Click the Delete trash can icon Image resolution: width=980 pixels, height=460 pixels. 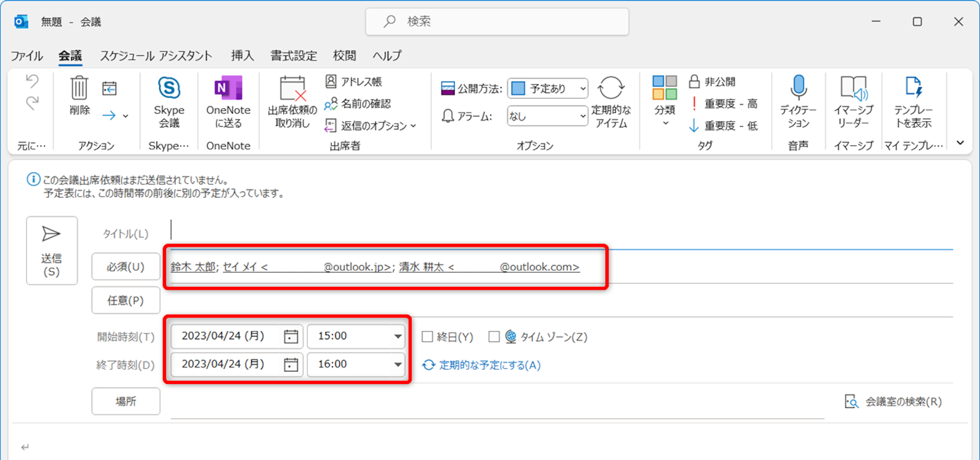79,89
